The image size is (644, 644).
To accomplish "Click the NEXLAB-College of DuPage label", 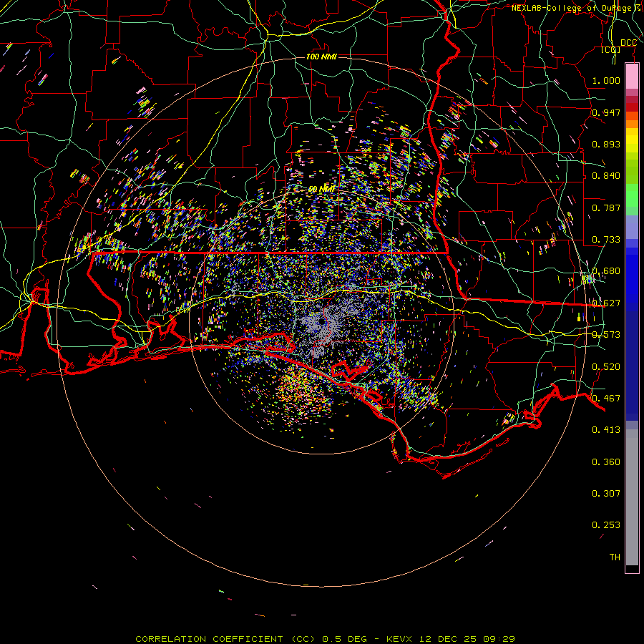I will click(x=571, y=8).
